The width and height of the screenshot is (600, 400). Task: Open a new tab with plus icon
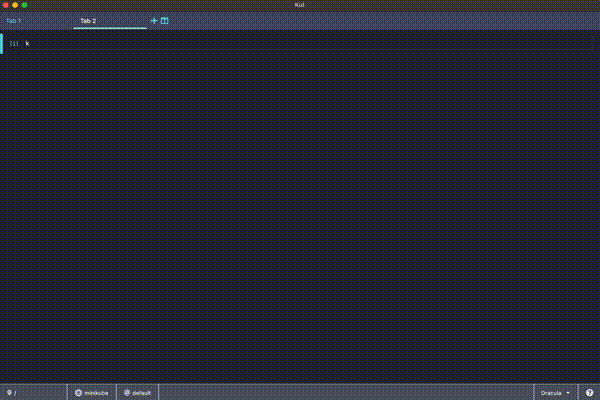tap(154, 20)
